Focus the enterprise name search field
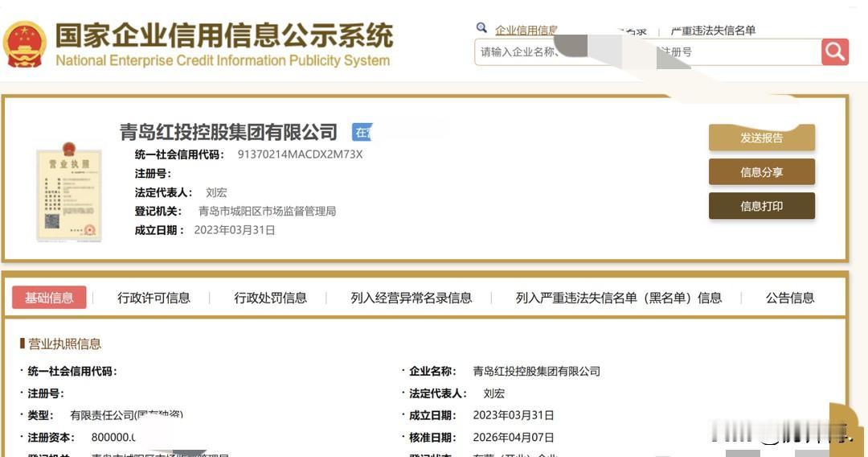 coord(648,52)
